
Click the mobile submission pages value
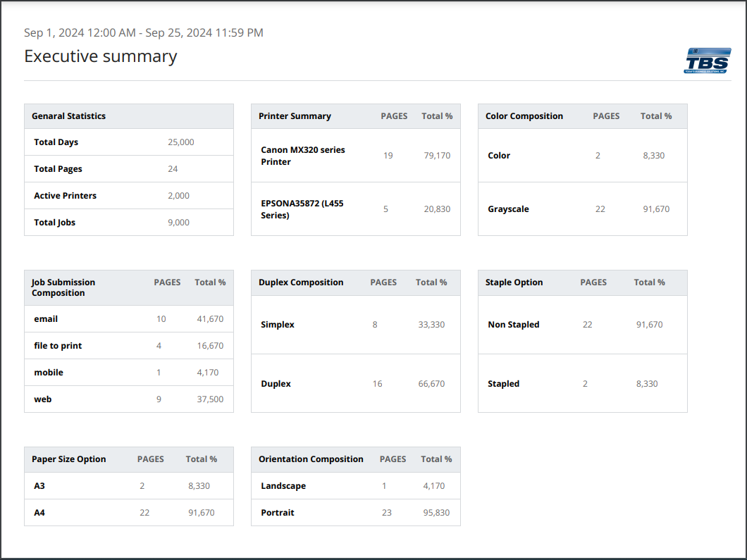(159, 373)
